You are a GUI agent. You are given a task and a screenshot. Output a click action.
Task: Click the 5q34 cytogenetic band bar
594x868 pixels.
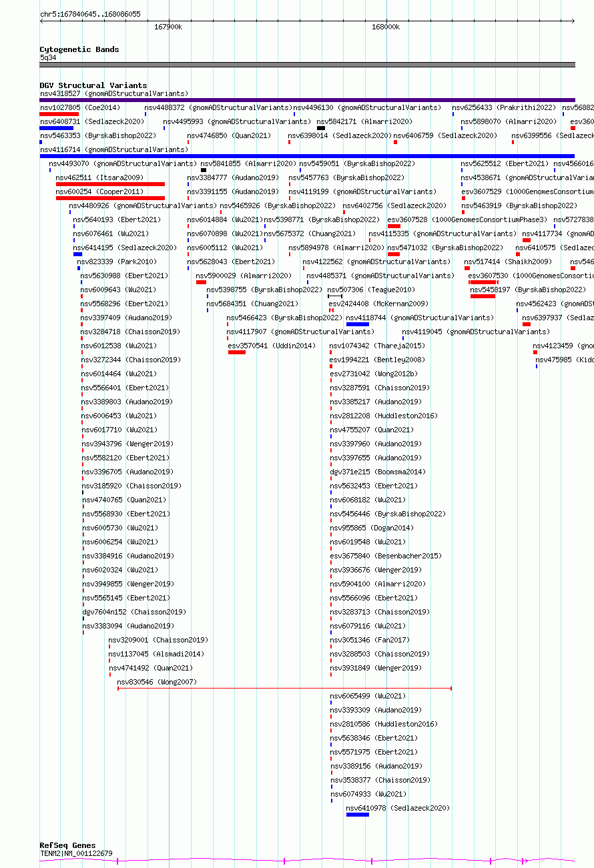[x=308, y=65]
